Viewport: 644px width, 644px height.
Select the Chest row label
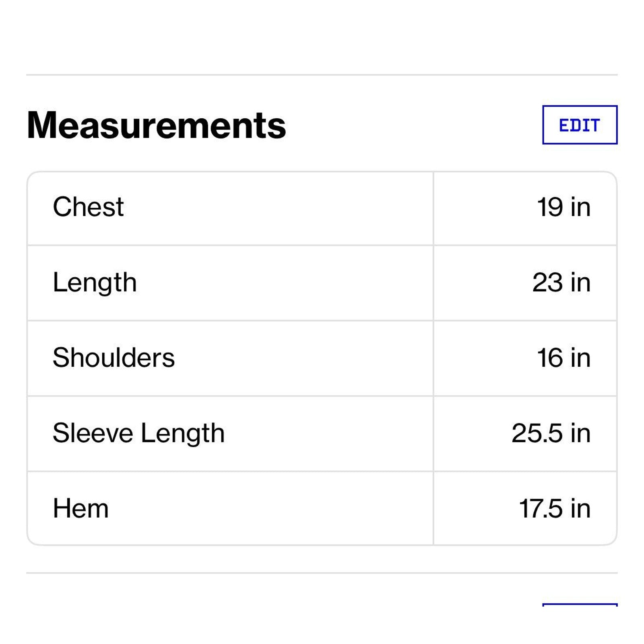coord(88,207)
